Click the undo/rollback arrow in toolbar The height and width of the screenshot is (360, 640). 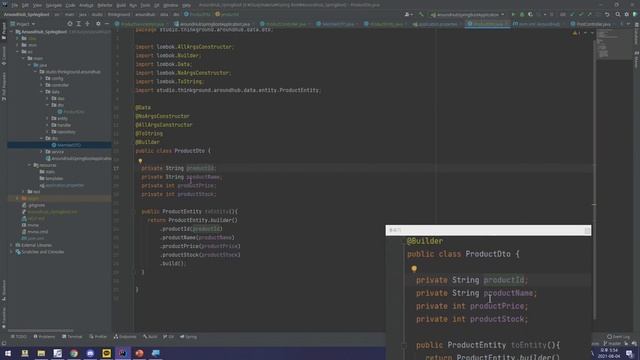607,14
